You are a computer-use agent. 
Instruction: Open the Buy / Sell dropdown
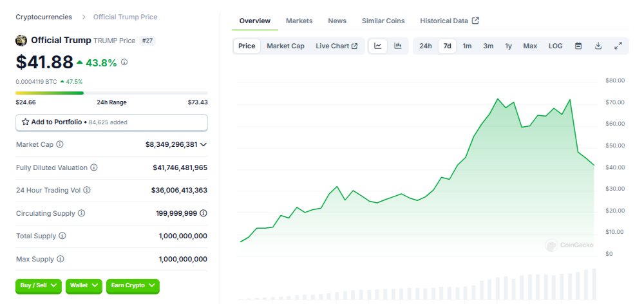(x=39, y=285)
